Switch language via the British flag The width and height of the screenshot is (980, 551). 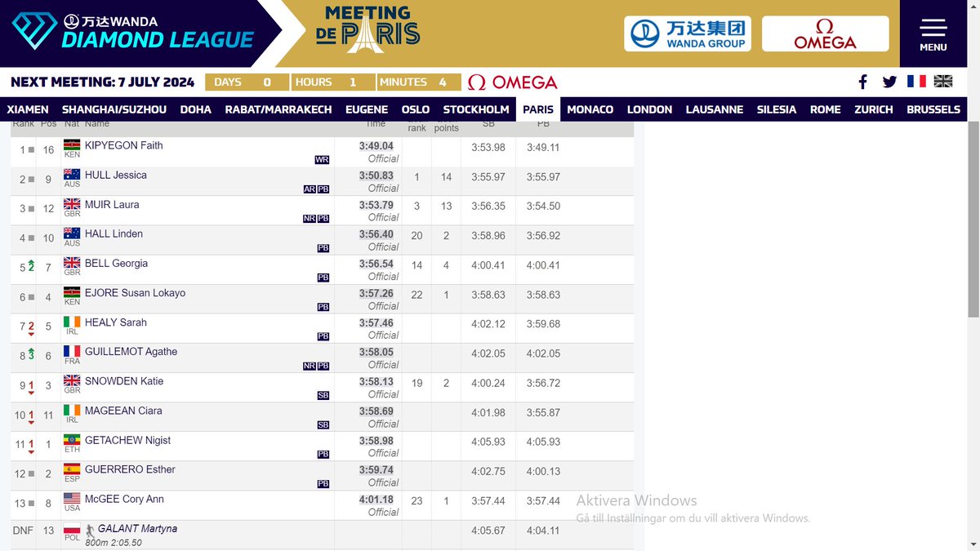(943, 82)
